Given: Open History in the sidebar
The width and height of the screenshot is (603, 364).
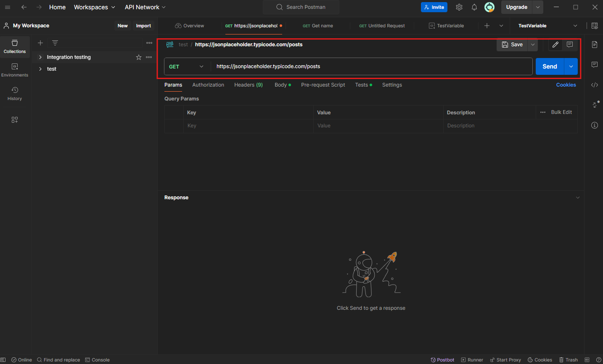Looking at the screenshot, I should [x=15, y=93].
